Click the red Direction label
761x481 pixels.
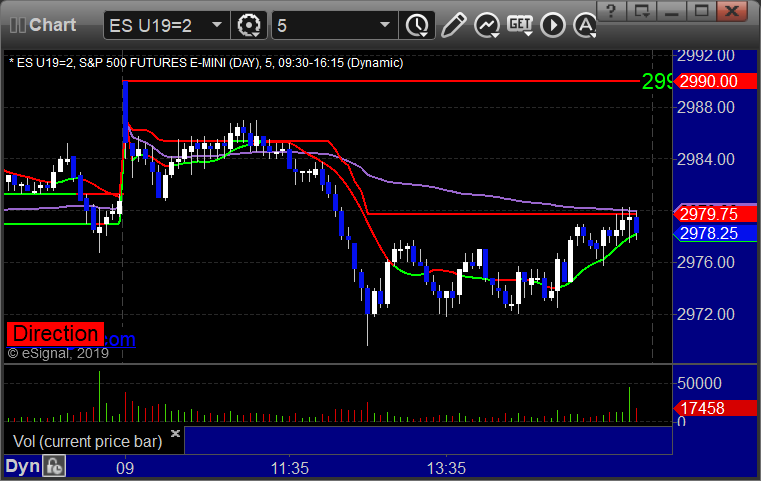coord(55,334)
